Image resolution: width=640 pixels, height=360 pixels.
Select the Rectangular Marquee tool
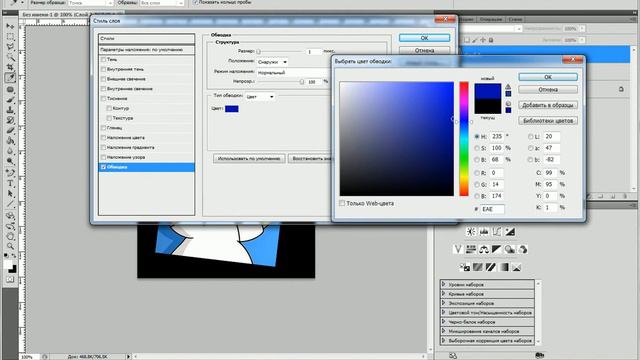click(x=10, y=37)
